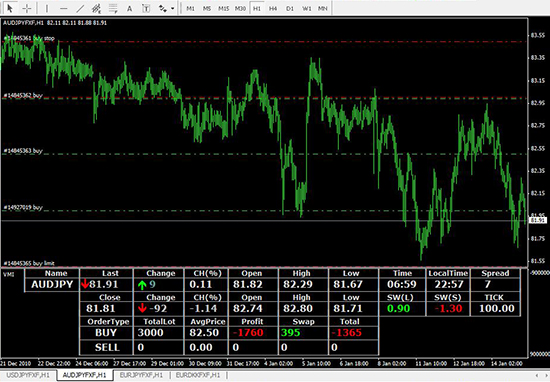Click the AUDJPYFXF,H1 chart title text
Image resolution: width=550 pixels, height=382 pixels.
click(24, 23)
